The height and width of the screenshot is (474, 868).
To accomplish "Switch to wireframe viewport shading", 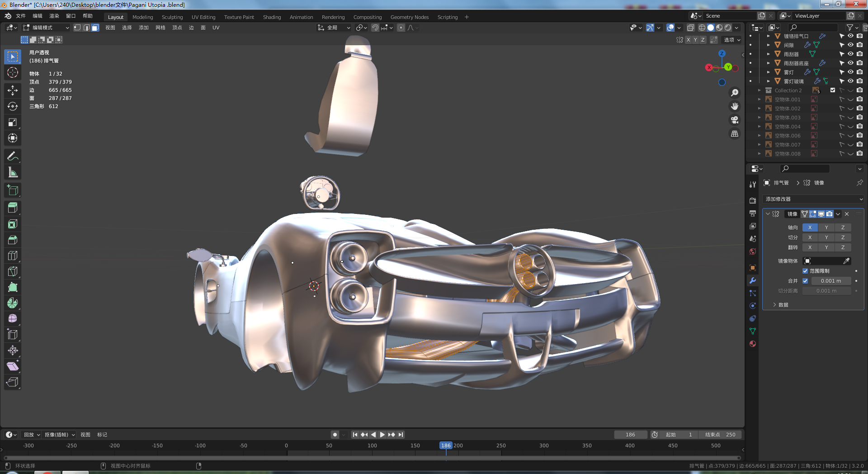I will (702, 28).
